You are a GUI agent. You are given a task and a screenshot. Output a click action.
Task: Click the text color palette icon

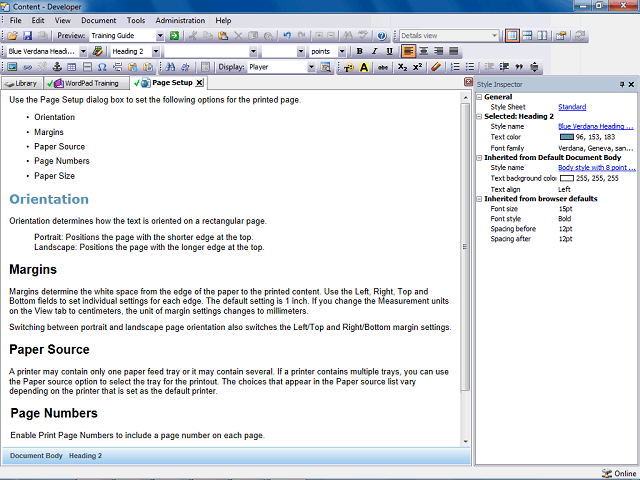(x=349, y=67)
